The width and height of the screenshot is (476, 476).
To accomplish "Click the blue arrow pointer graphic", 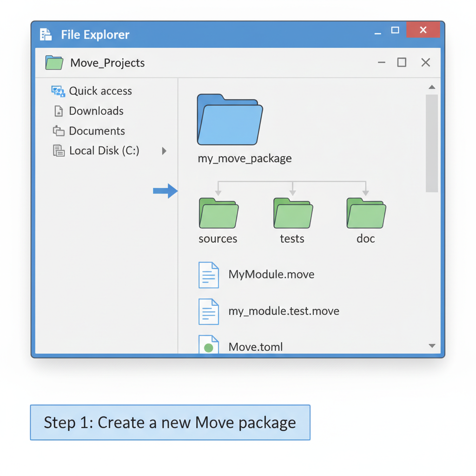I will [165, 191].
